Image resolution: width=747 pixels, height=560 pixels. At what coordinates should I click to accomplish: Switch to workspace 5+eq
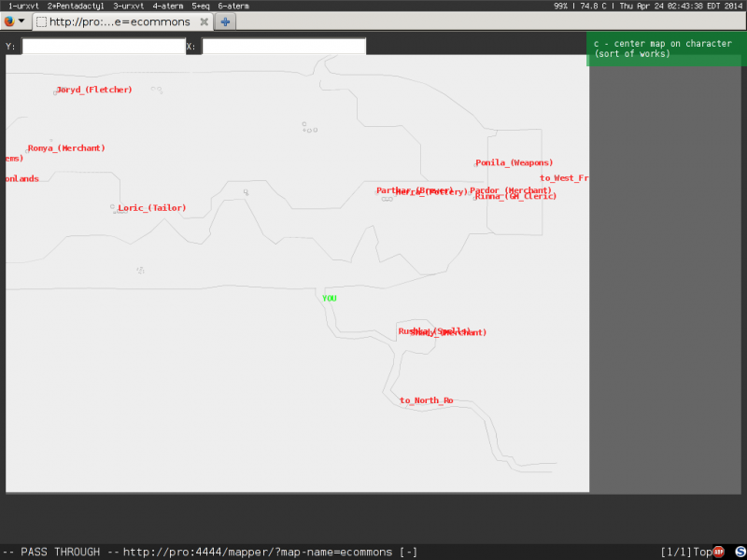tap(201, 6)
